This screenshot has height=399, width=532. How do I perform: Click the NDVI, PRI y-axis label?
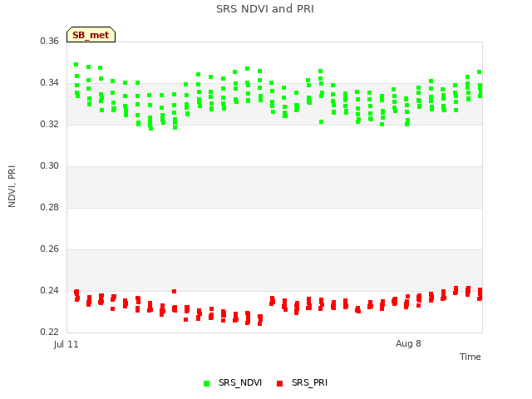pos(12,186)
